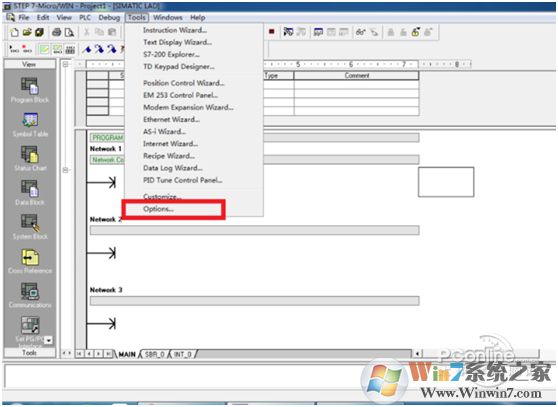
Task: Click the New Project toolbar icon
Action: point(14,32)
